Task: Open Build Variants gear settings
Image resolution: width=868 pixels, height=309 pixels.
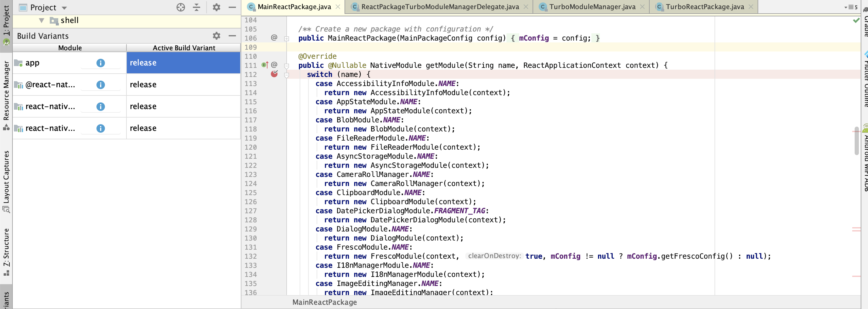Action: 216,36
